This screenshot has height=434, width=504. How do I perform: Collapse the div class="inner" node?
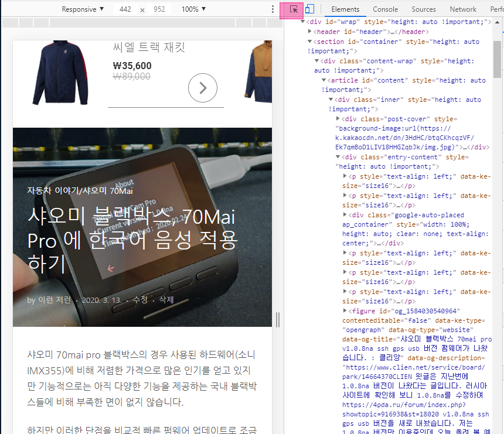coord(331,99)
